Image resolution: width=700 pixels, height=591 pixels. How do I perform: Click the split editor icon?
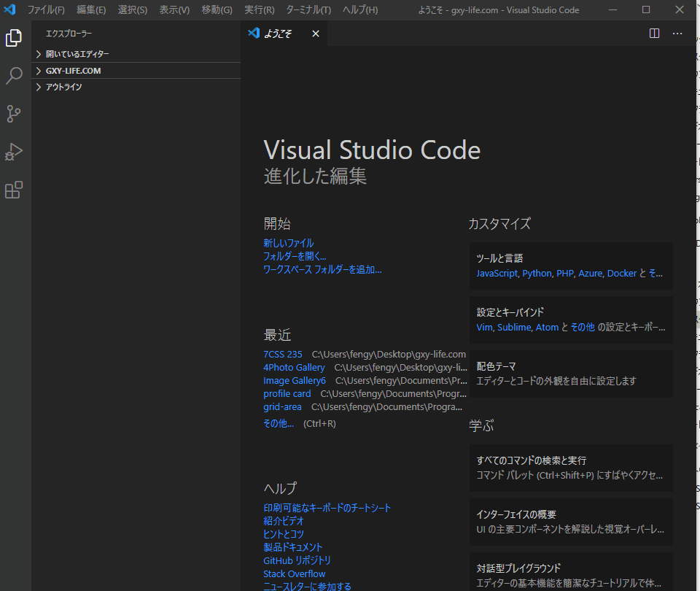click(654, 34)
